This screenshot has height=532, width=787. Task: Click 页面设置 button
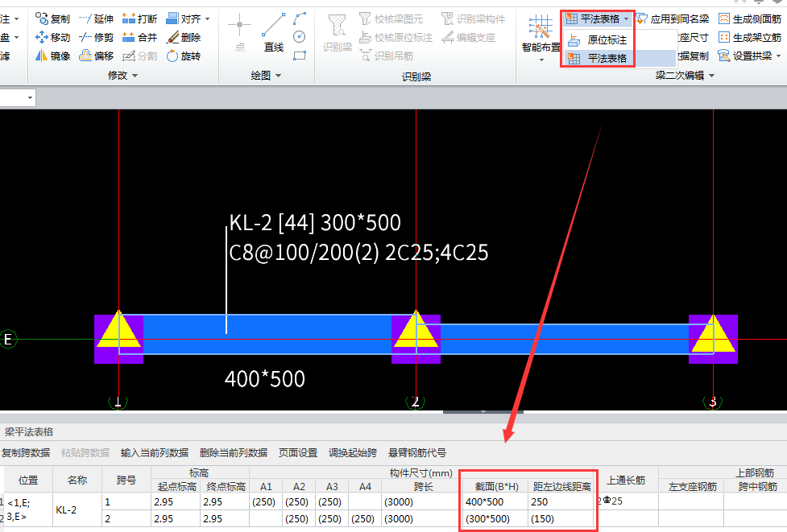(298, 453)
